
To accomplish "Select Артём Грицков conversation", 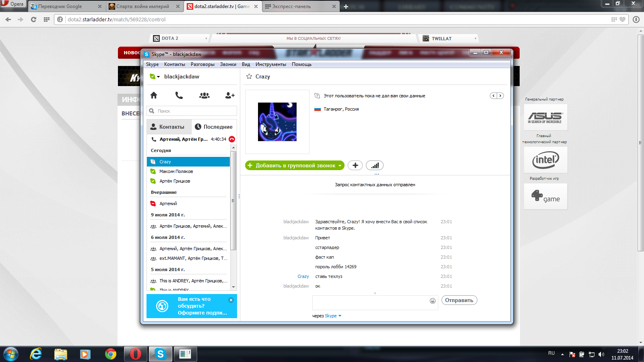I will pyautogui.click(x=188, y=181).
